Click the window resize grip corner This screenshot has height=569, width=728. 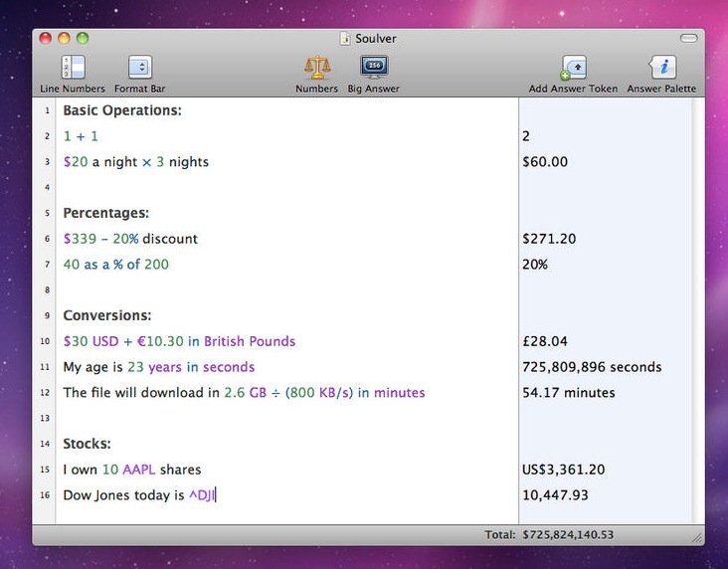click(697, 538)
